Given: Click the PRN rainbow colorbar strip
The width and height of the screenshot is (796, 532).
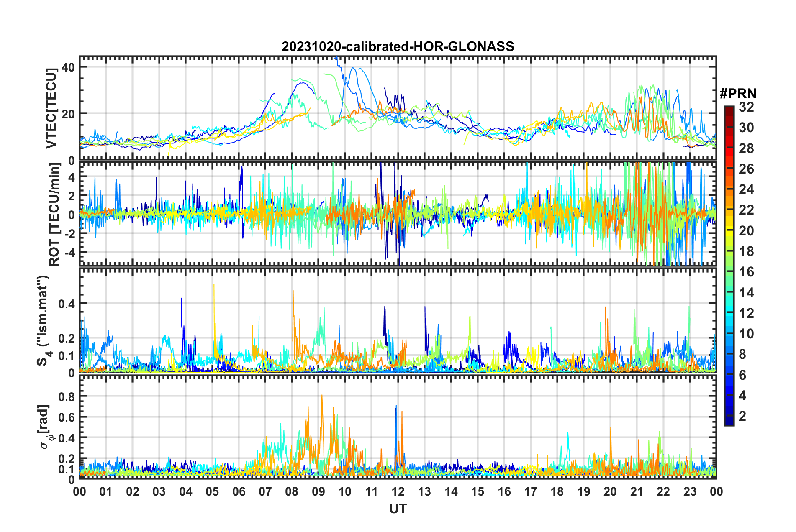Looking at the screenshot, I should [x=729, y=266].
